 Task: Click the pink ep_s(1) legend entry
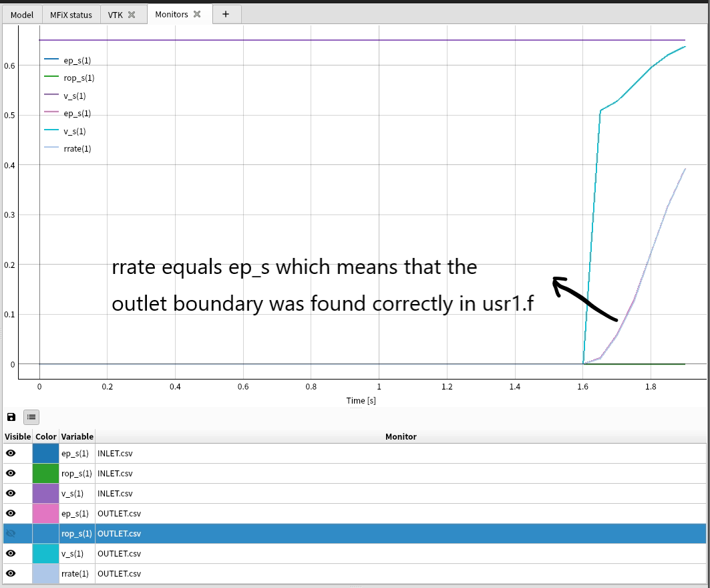pyautogui.click(x=67, y=113)
